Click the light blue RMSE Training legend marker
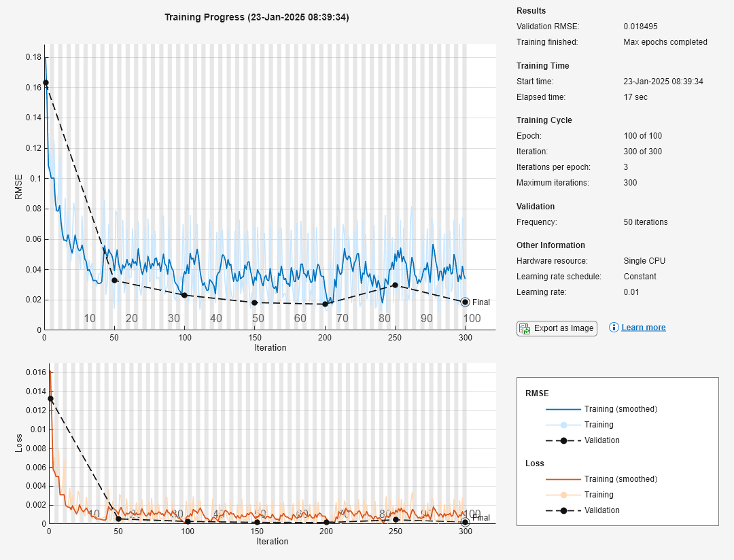Screen dimensions: 734x560 (x=563, y=425)
